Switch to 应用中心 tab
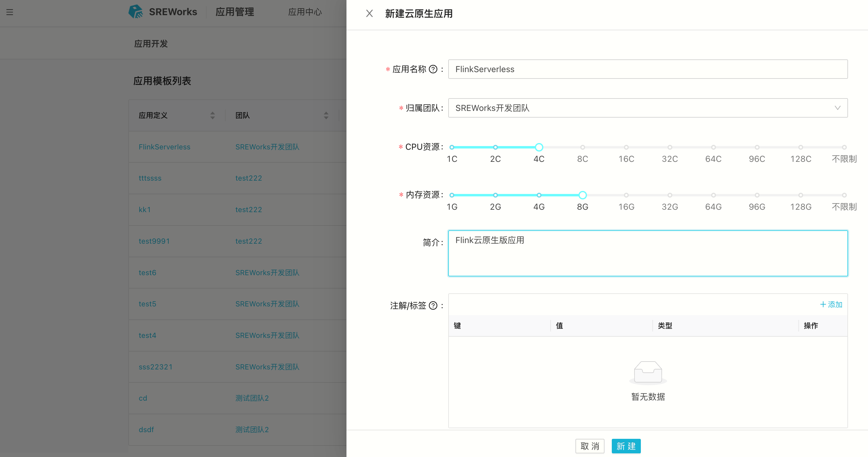This screenshot has height=457, width=868. pos(305,12)
